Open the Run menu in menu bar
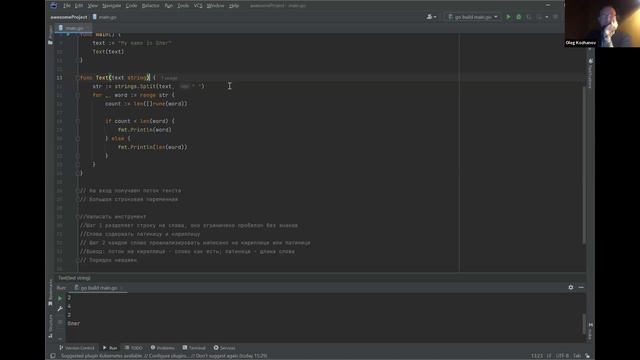 (168, 6)
